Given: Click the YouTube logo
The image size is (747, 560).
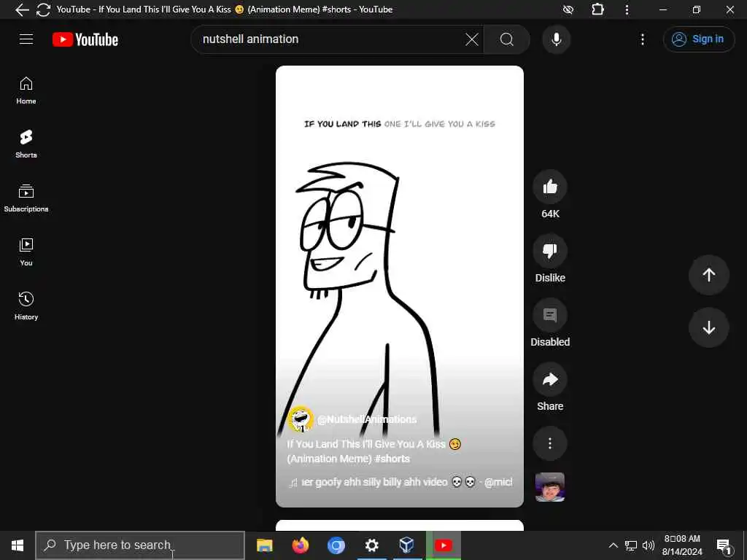Looking at the screenshot, I should tap(85, 39).
